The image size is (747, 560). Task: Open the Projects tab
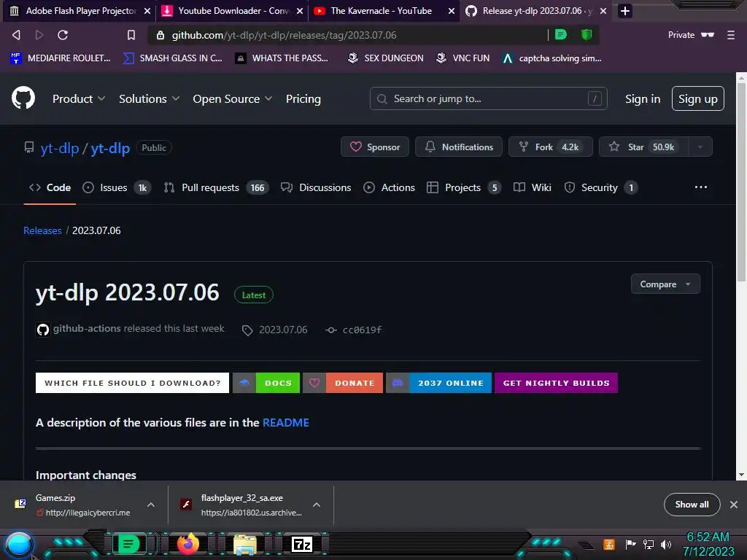pyautogui.click(x=463, y=187)
